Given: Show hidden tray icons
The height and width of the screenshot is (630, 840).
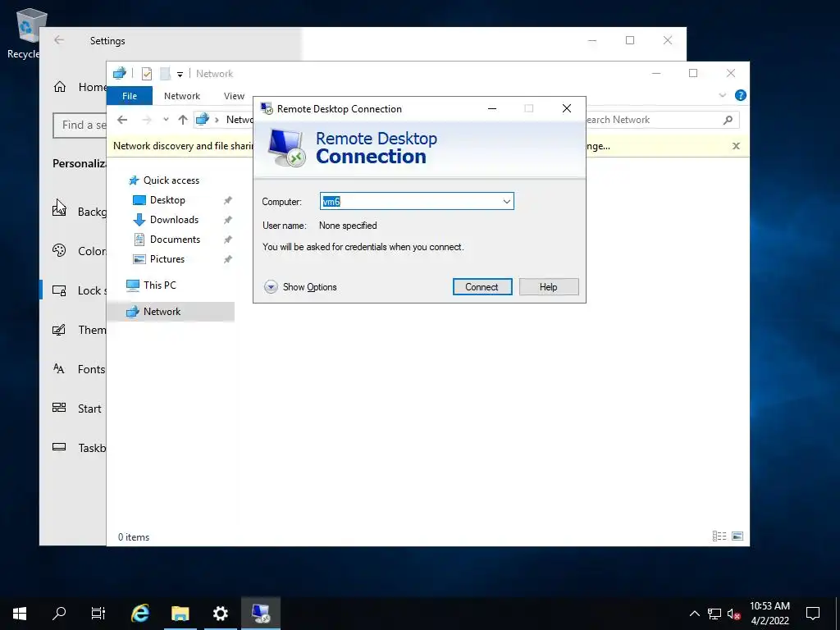Looking at the screenshot, I should point(694,614).
